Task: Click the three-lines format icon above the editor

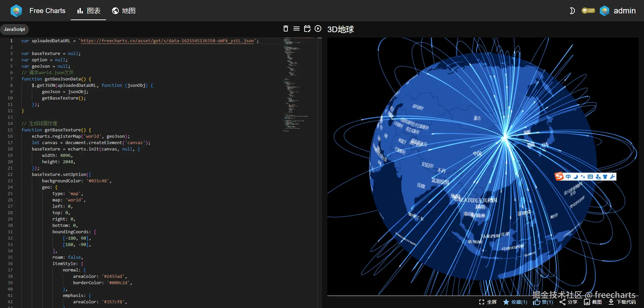Action: point(297,29)
